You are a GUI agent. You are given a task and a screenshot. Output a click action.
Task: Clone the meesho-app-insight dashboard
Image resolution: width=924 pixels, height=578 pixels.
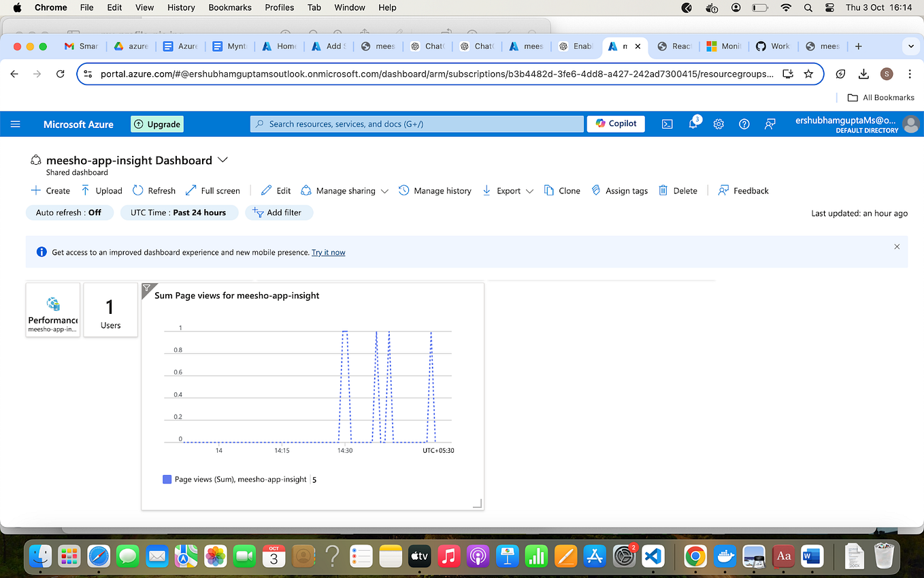click(x=562, y=191)
